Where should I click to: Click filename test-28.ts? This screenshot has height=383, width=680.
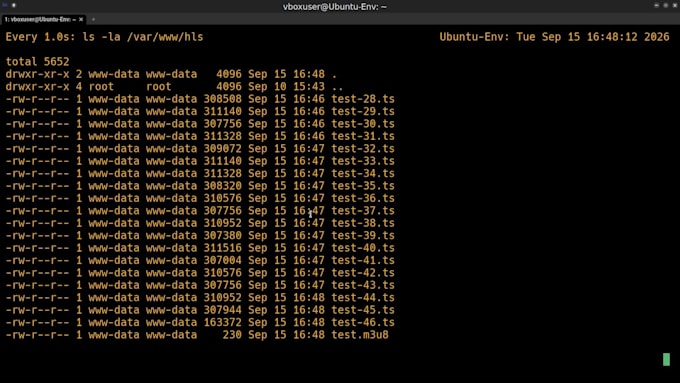point(363,99)
